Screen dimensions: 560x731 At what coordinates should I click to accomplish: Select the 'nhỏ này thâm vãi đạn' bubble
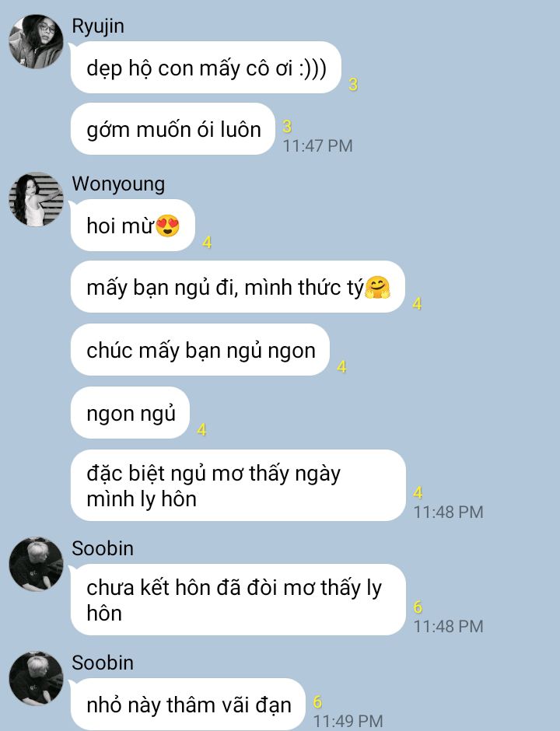pos(188,704)
